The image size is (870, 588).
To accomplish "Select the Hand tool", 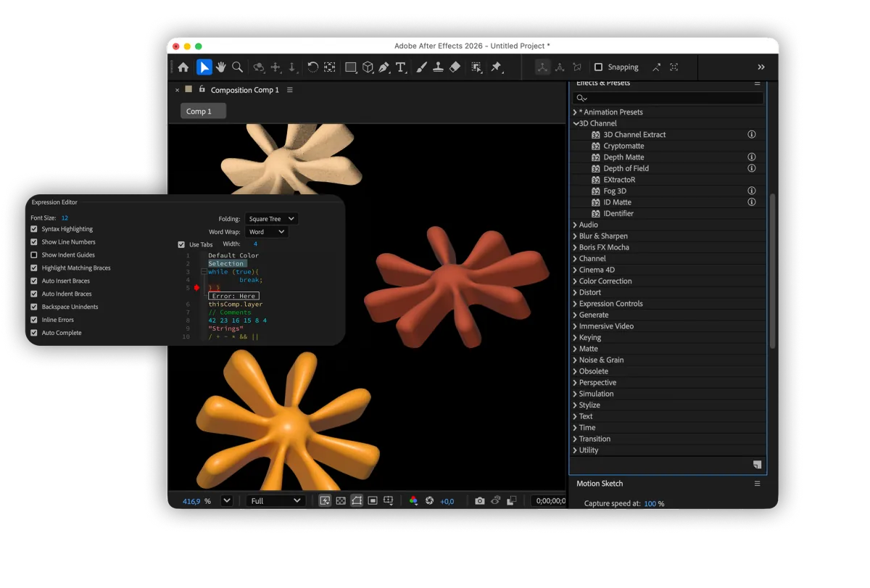I will [221, 67].
